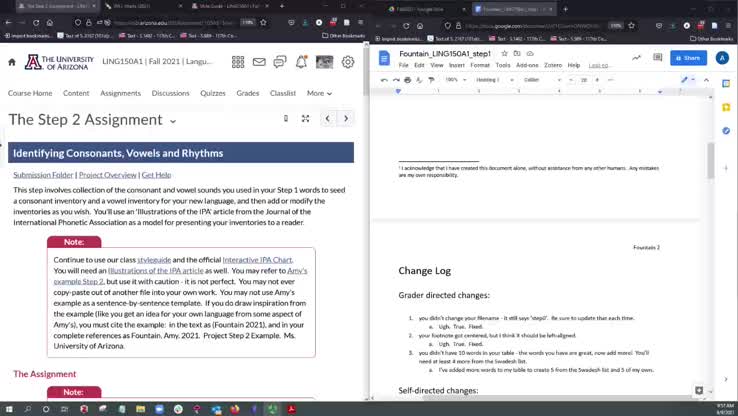Open the Heading 1 paragraph style dropdown

pyautogui.click(x=492, y=79)
